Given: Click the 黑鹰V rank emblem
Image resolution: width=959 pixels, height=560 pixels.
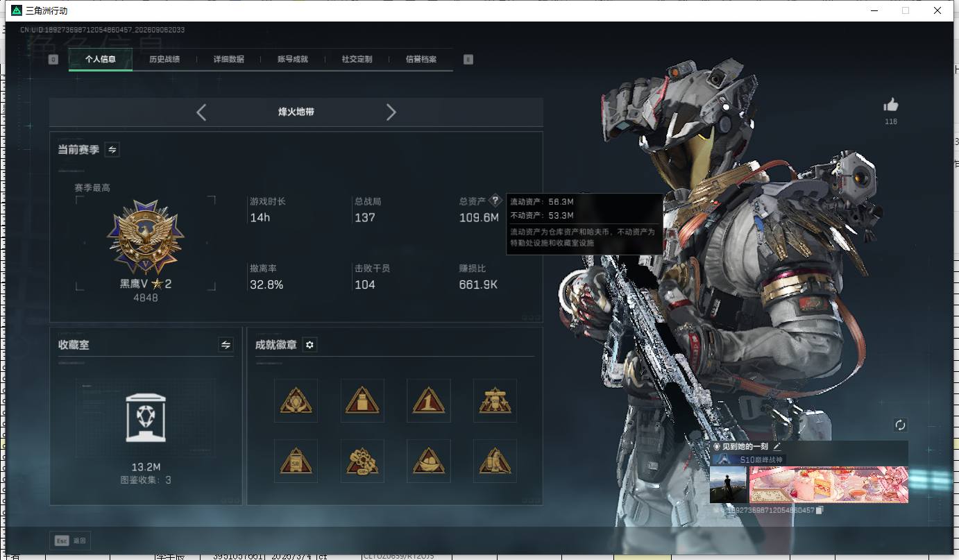Looking at the screenshot, I should pyautogui.click(x=146, y=237).
